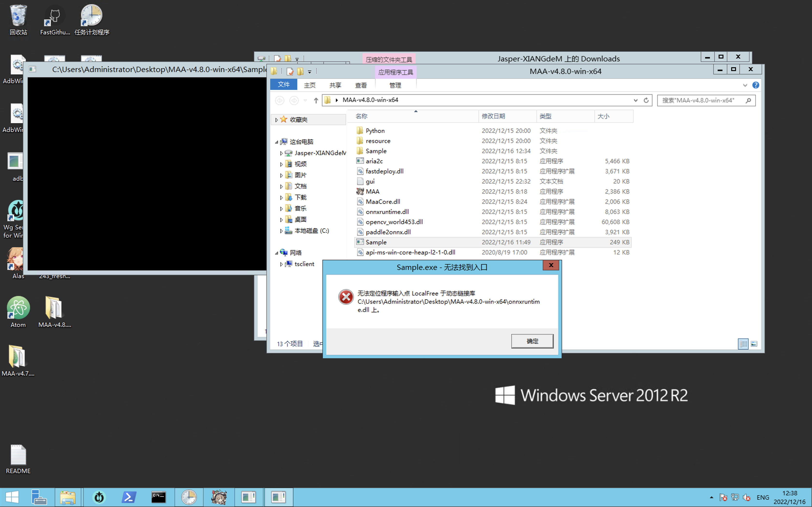
Task: Open the Python folder
Action: pos(375,131)
